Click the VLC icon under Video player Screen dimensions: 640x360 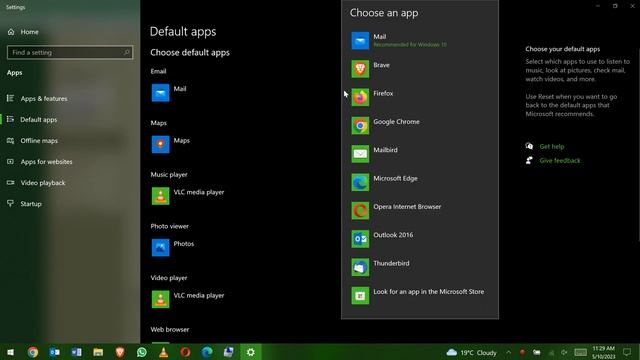coord(160,299)
